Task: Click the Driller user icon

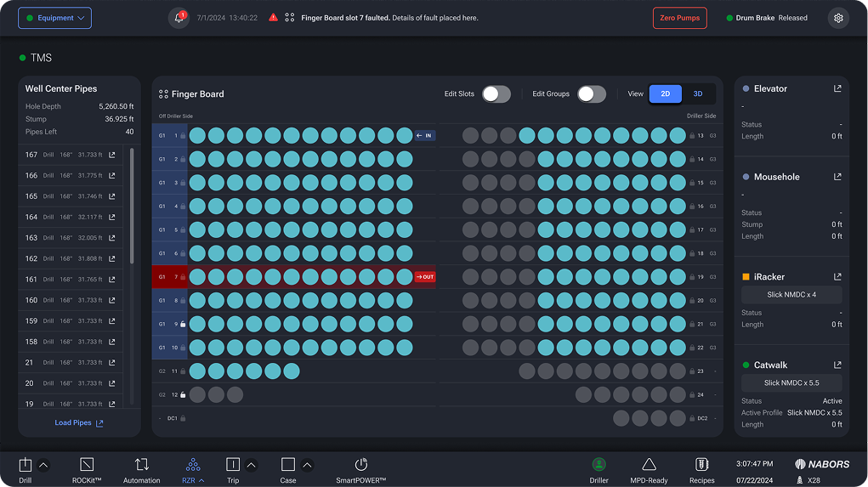Action: (x=599, y=464)
